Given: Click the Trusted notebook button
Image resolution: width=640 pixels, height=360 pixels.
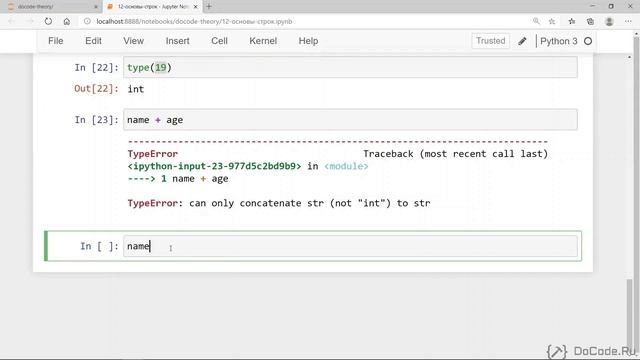Looking at the screenshot, I should point(490,41).
